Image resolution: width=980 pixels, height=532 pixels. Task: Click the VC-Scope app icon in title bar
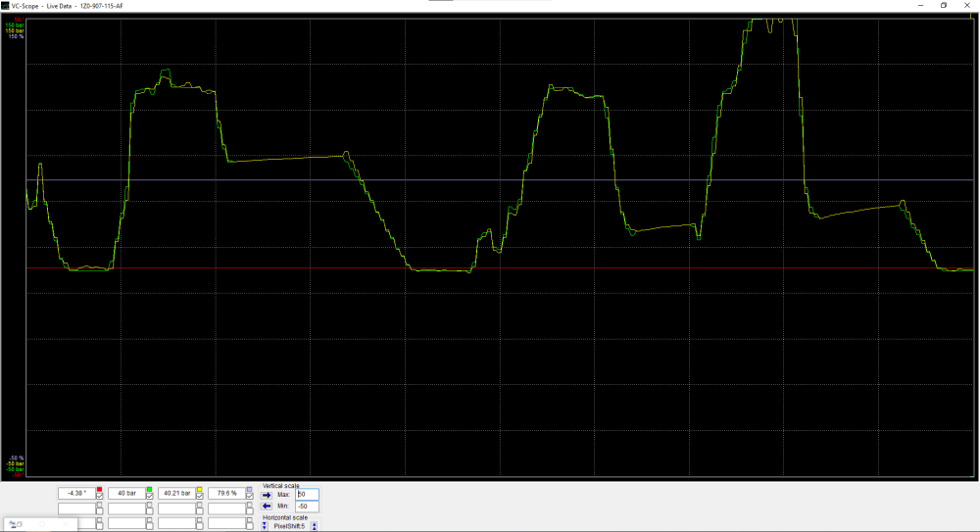(5, 6)
